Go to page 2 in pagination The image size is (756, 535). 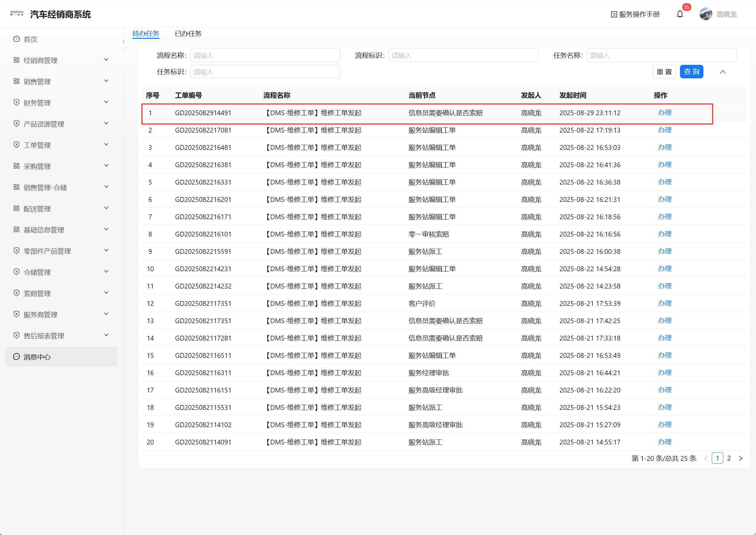tap(729, 458)
